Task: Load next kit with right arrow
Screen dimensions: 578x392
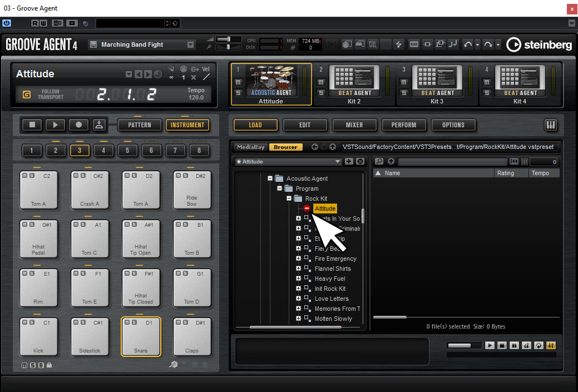Action: click(148, 75)
